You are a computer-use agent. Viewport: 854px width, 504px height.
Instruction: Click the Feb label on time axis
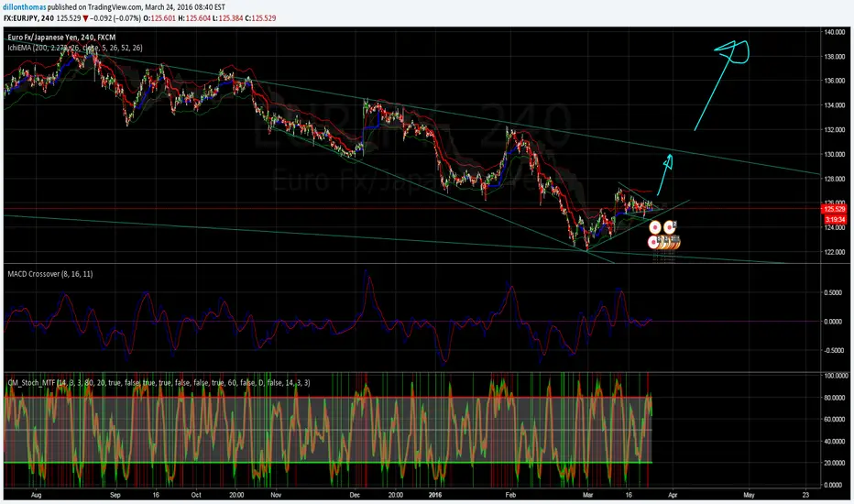click(x=510, y=495)
